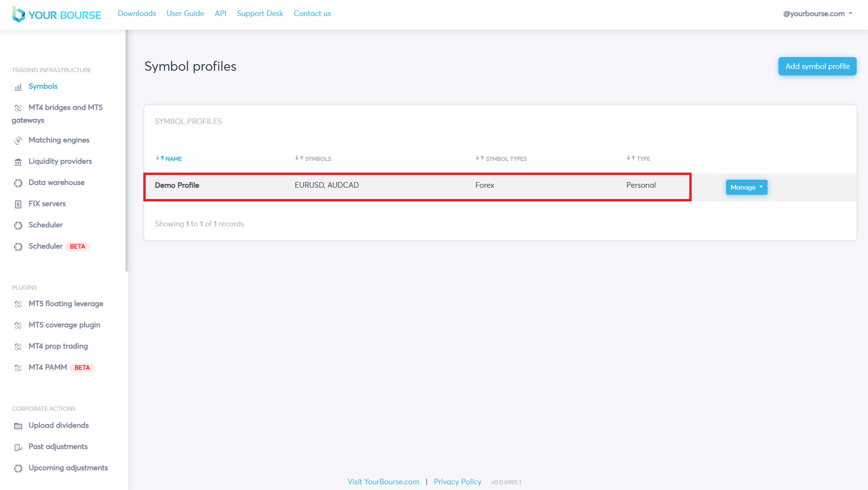Open the API link
This screenshot has width=868, height=490.
point(221,13)
